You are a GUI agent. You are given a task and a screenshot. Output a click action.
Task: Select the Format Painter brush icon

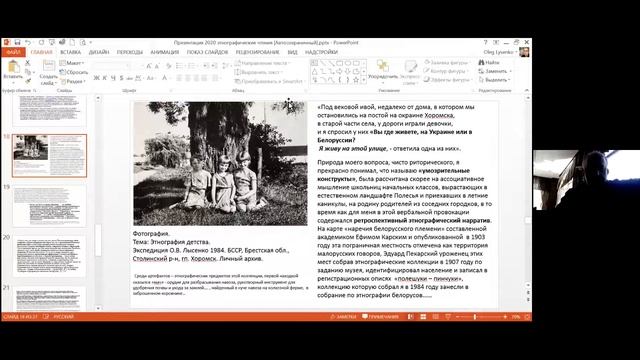tap(28, 81)
